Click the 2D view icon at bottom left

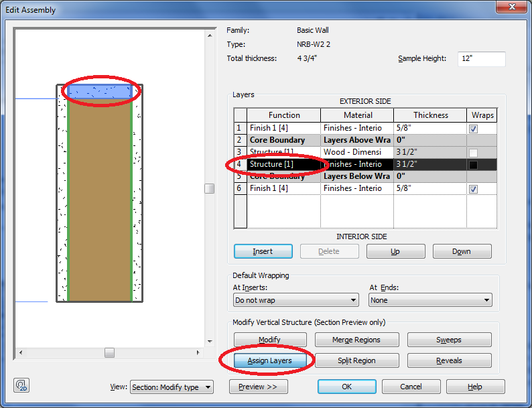tap(21, 385)
